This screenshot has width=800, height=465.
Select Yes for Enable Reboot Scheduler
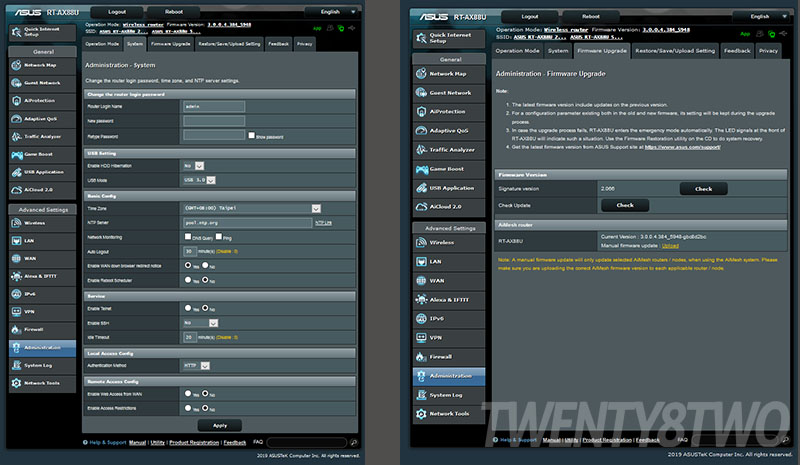click(x=188, y=280)
